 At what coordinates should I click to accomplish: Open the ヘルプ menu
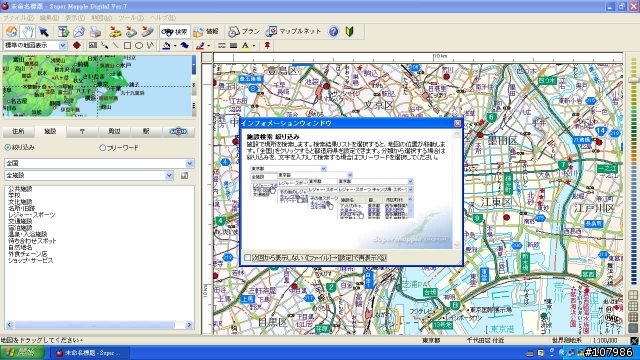click(162, 18)
